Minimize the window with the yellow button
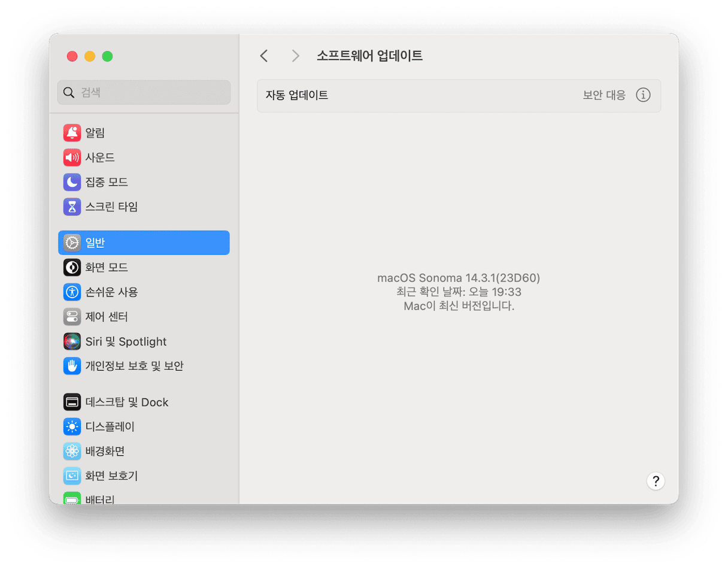Screen dimensions: 728x569 pyautogui.click(x=90, y=56)
